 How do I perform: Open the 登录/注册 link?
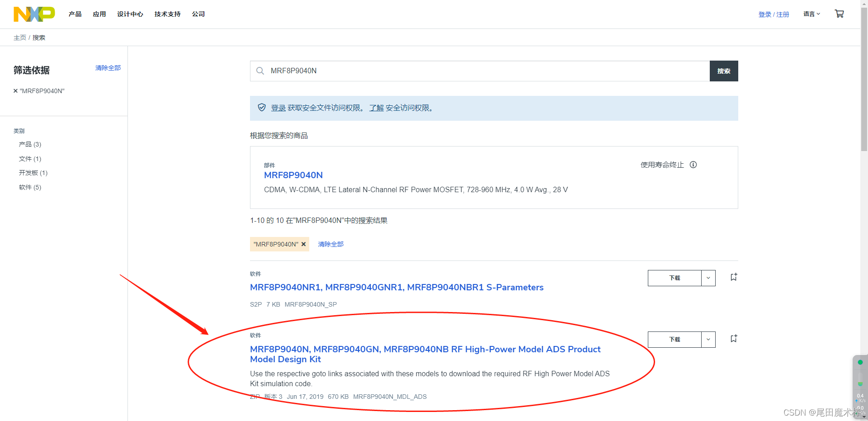[773, 14]
